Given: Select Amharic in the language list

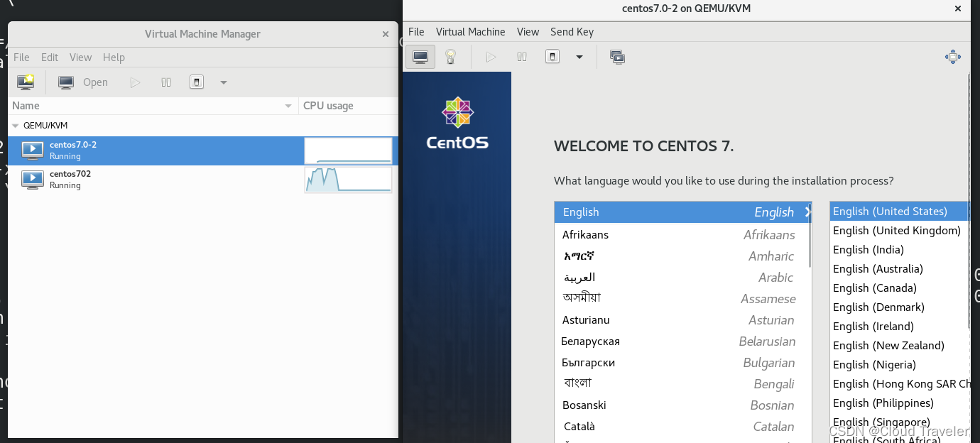Looking at the screenshot, I should click(x=682, y=256).
